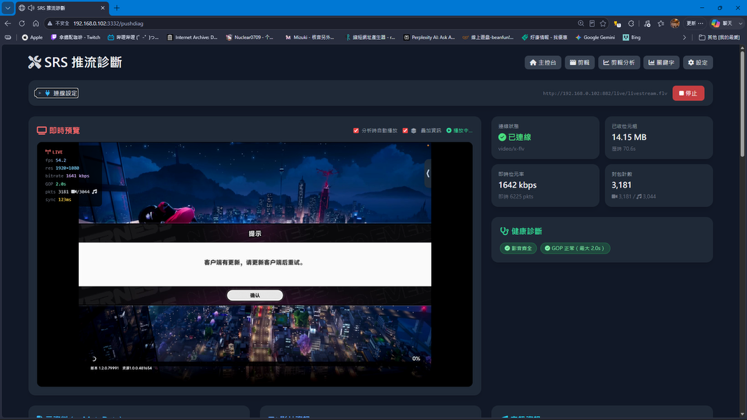The image size is (747, 420).
Task: Expand the side chevron handle on the video preview
Action: [428, 173]
